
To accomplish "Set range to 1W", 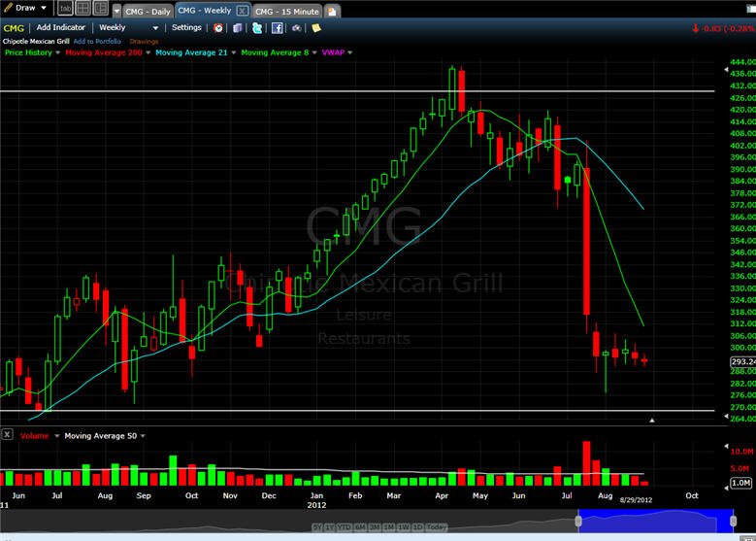I will tap(403, 527).
